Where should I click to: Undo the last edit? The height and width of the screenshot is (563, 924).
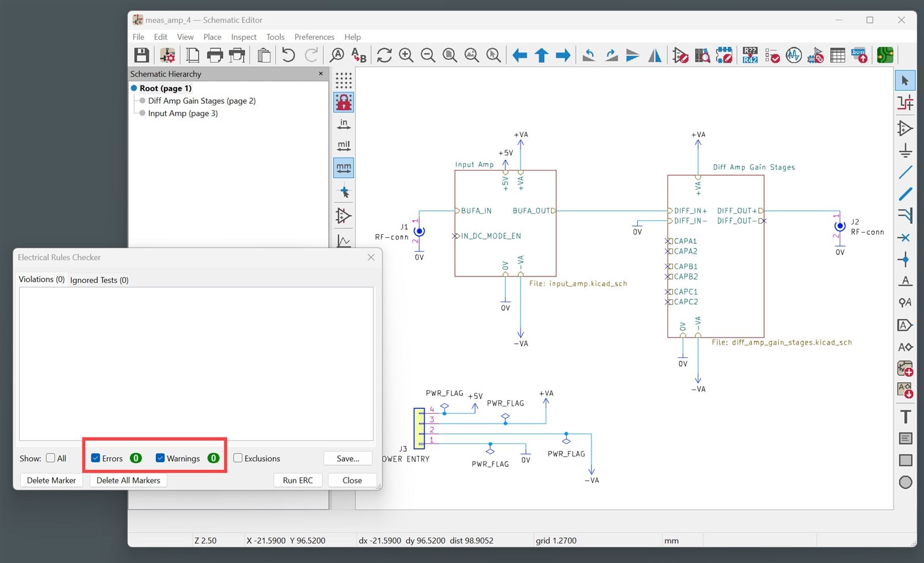tap(288, 55)
